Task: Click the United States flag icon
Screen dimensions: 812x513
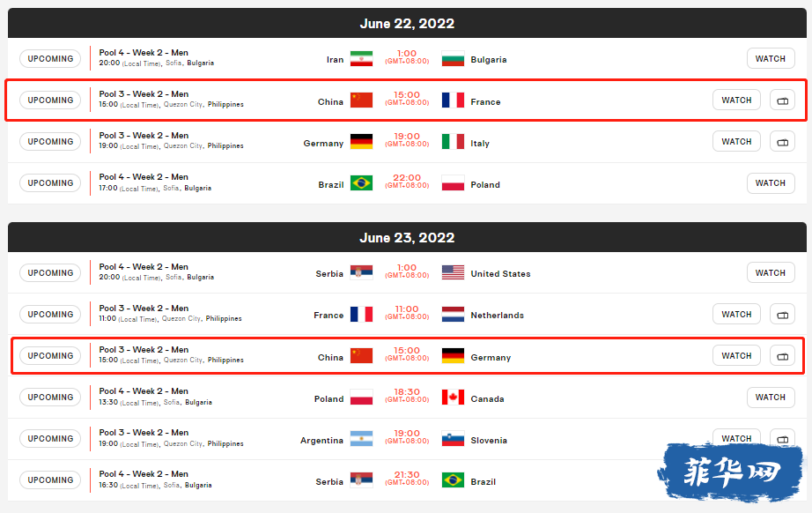Action: 453,272
